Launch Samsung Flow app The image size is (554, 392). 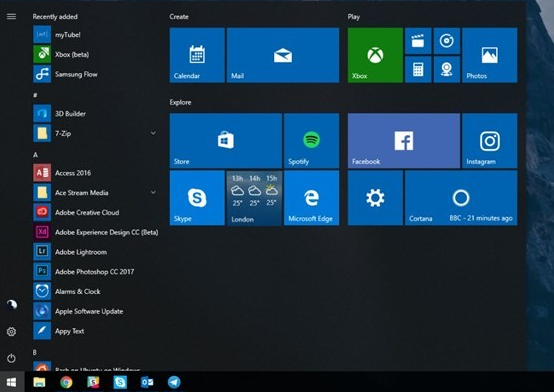(x=95, y=74)
